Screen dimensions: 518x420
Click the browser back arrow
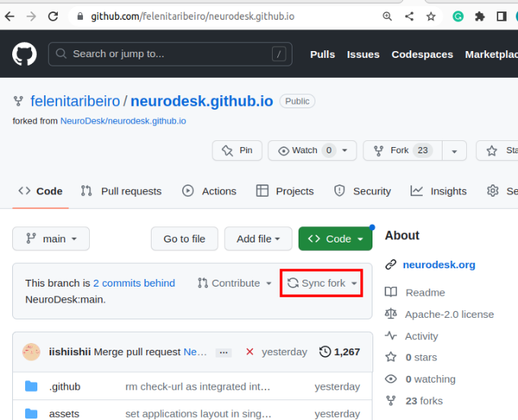pos(10,16)
